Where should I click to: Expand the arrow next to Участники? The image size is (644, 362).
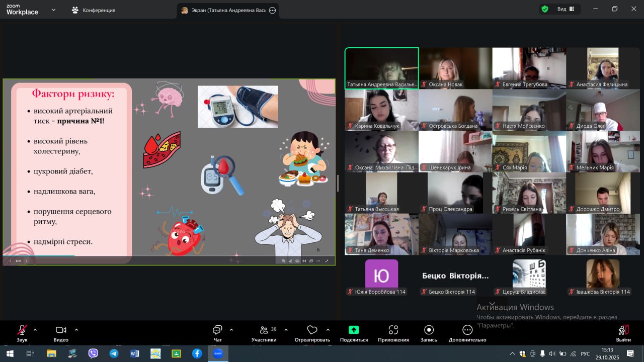(286, 330)
